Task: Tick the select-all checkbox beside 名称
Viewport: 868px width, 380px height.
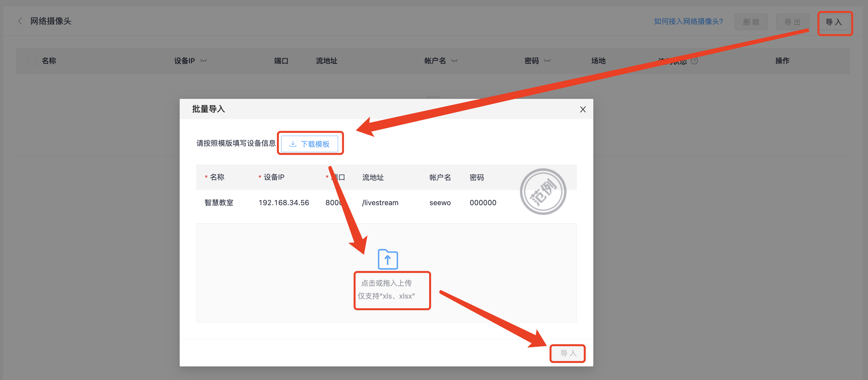Action: point(32,61)
